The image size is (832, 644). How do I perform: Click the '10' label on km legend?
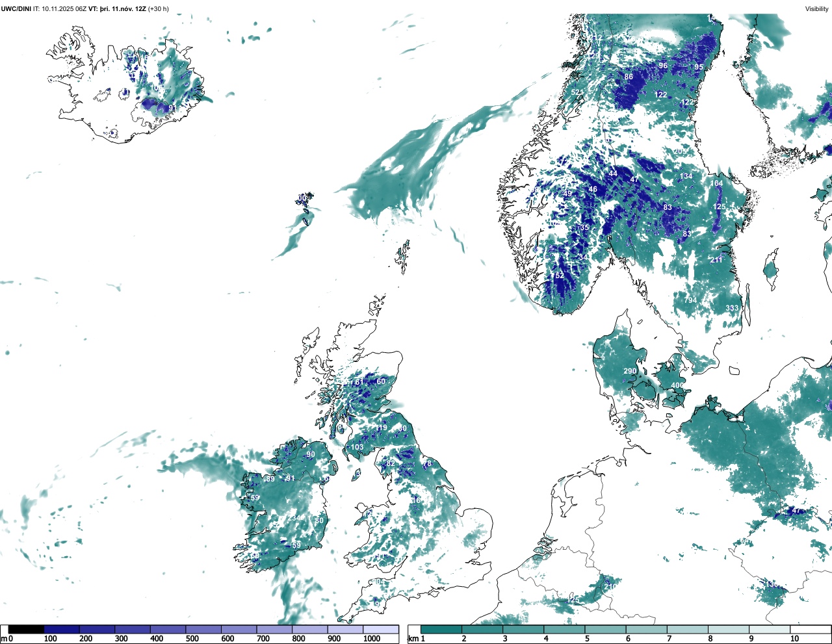pyautogui.click(x=794, y=639)
